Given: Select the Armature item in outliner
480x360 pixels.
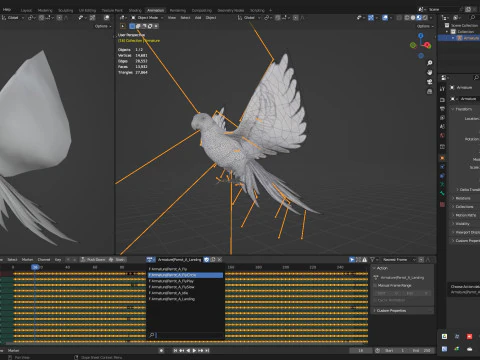Looking at the screenshot, I should click(x=471, y=38).
